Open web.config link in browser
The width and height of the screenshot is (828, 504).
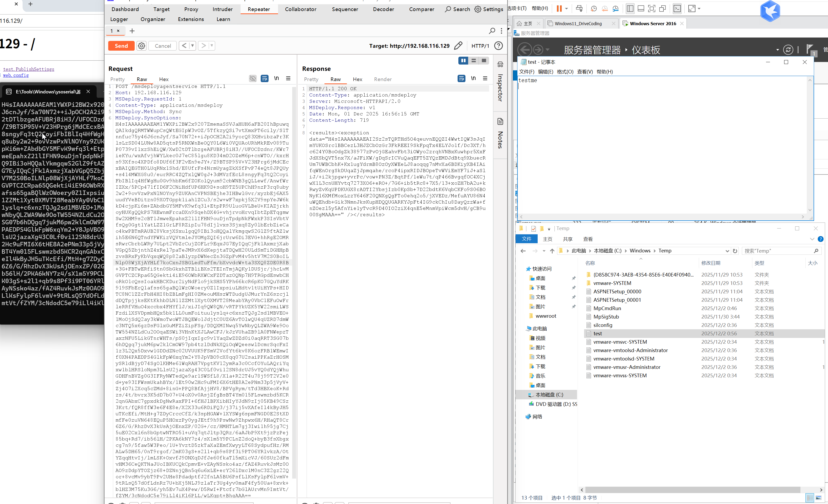16,75
